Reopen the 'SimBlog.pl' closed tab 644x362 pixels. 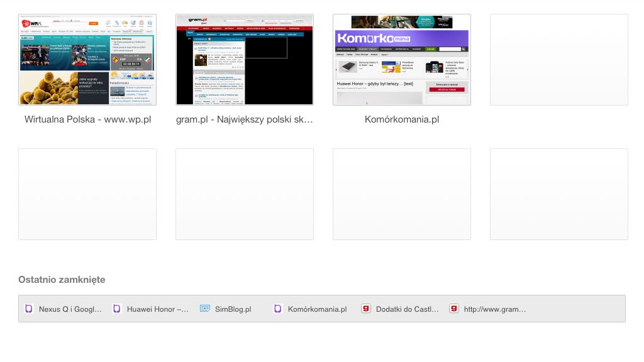(x=233, y=309)
